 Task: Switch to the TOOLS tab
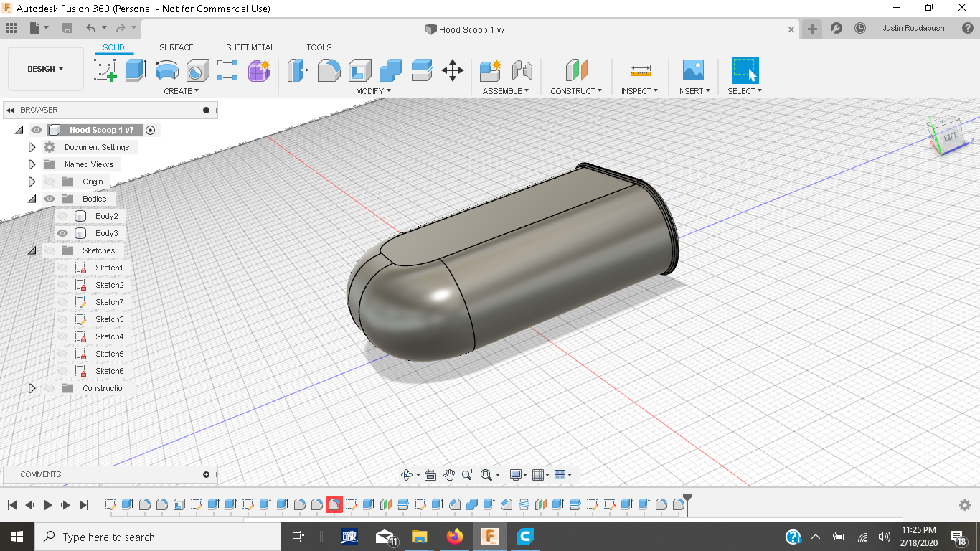pyautogui.click(x=319, y=47)
